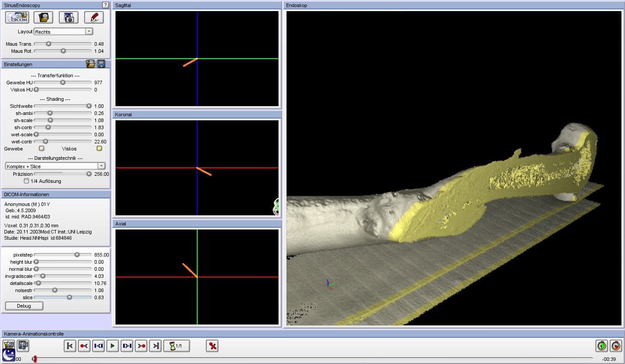Click the Gewebe HU slider handle
The height and width of the screenshot is (364, 625).
pos(63,83)
